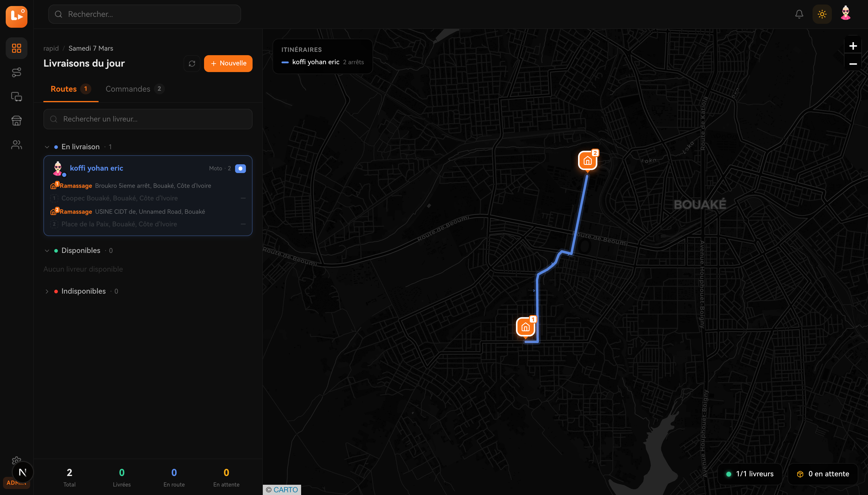Open the users icon in sidebar
868x495 pixels.
point(16,145)
